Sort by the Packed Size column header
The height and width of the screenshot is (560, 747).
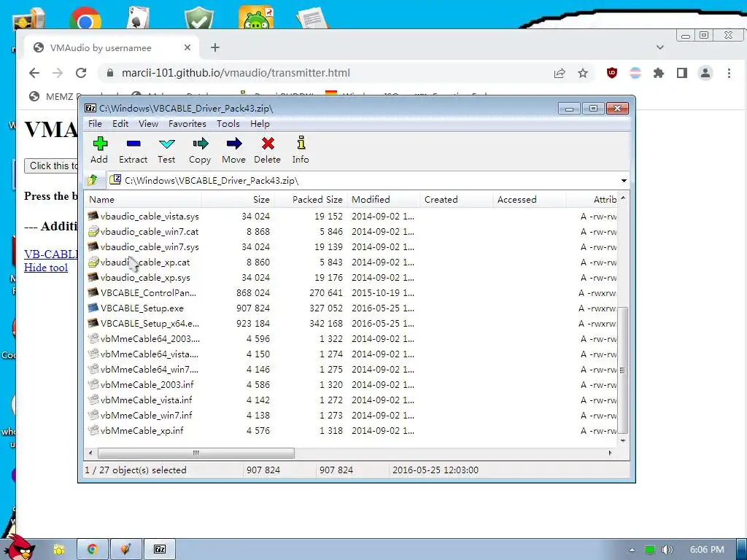point(311,200)
